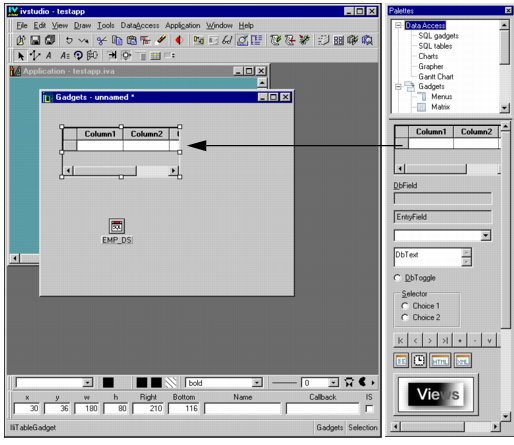514x445 pixels.
Task: Click the black foreground color swatch
Action: (x=108, y=383)
